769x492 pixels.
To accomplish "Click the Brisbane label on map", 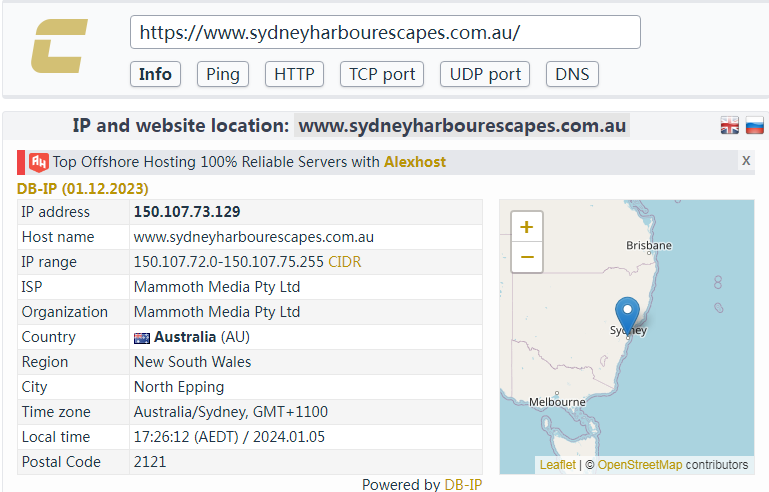I will 649,245.
